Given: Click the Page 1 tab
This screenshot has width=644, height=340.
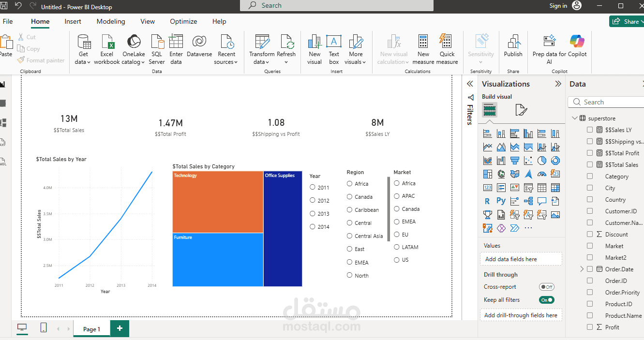Looking at the screenshot, I should tap(91, 329).
